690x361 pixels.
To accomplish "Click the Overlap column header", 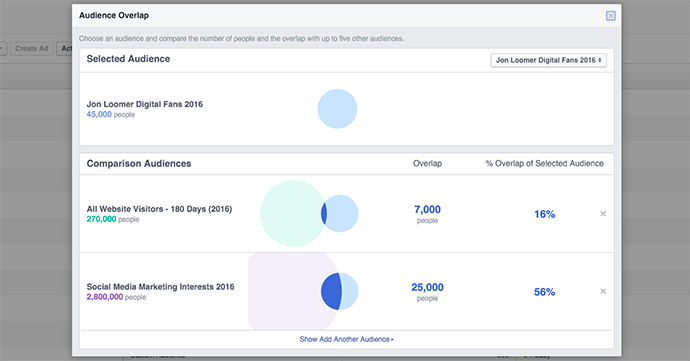I will (427, 163).
